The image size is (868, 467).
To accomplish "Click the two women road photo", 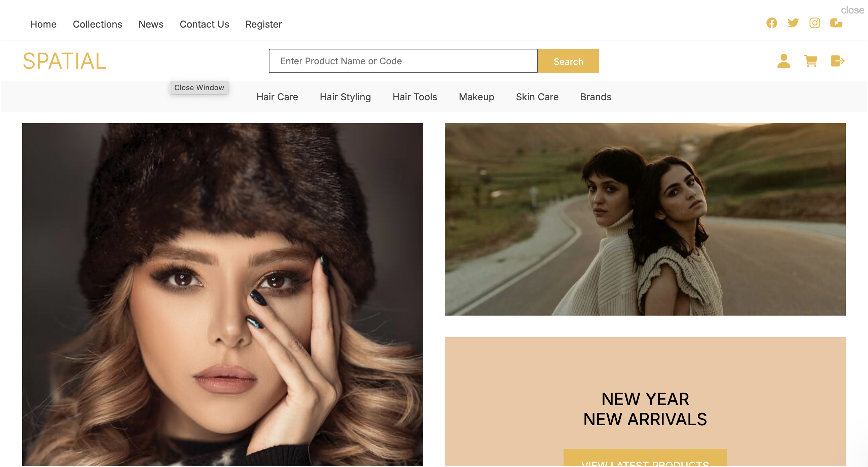I will 645,219.
